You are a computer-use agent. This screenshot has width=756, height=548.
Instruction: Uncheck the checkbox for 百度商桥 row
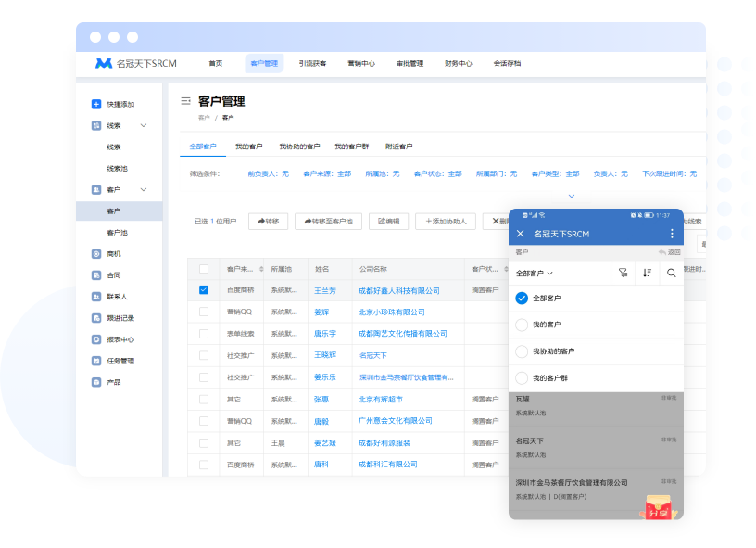click(204, 290)
